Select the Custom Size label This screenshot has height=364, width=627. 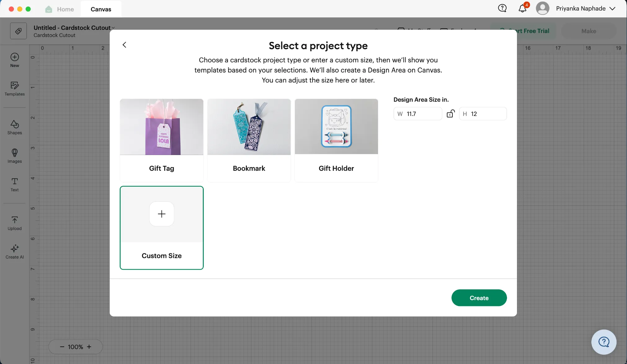(162, 256)
